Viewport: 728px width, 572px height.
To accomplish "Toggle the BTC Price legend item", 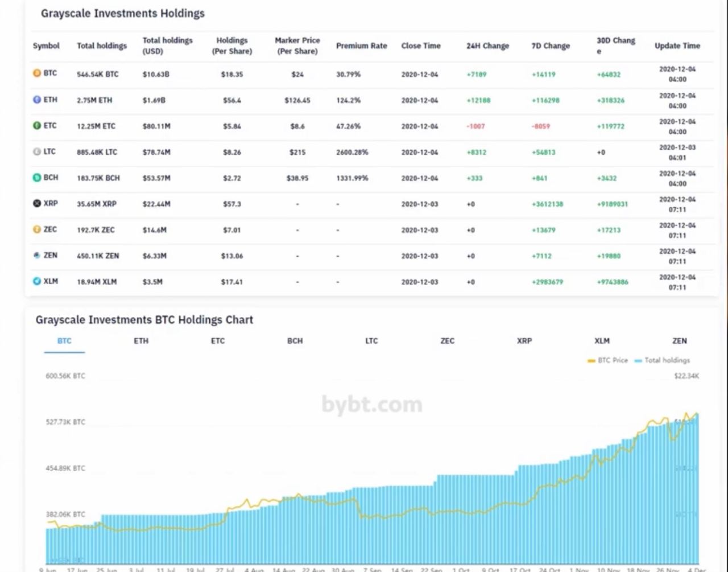I will tap(607, 360).
